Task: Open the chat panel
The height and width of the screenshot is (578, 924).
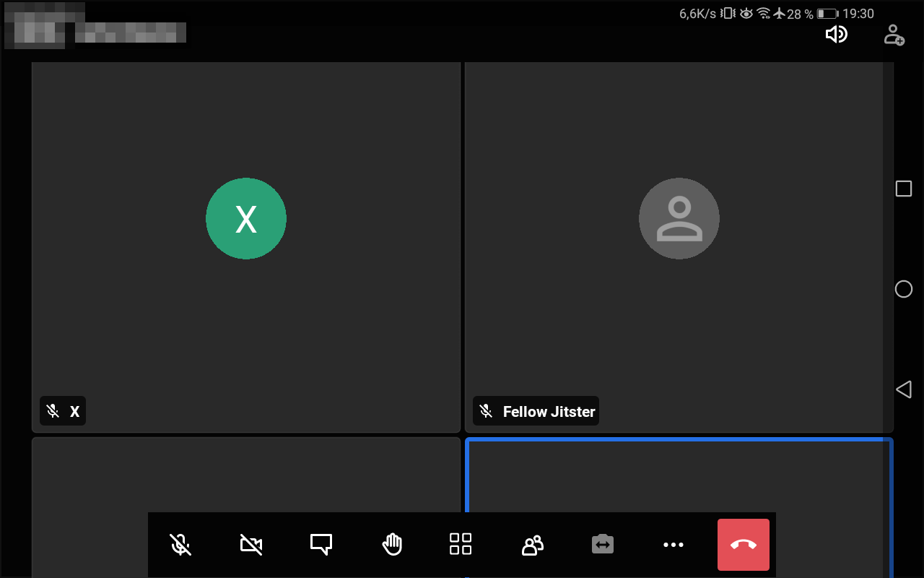Action: tap(320, 544)
